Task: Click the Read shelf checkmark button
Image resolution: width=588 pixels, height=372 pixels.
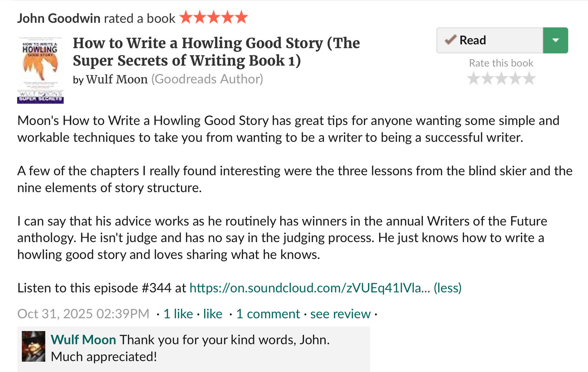Action: (x=490, y=40)
